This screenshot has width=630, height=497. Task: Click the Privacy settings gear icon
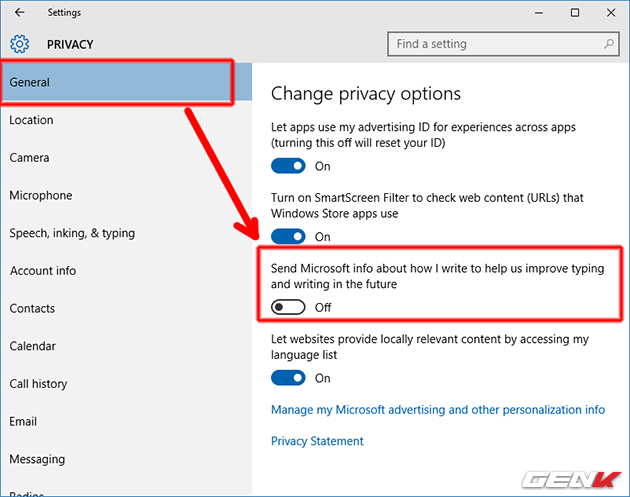(21, 44)
